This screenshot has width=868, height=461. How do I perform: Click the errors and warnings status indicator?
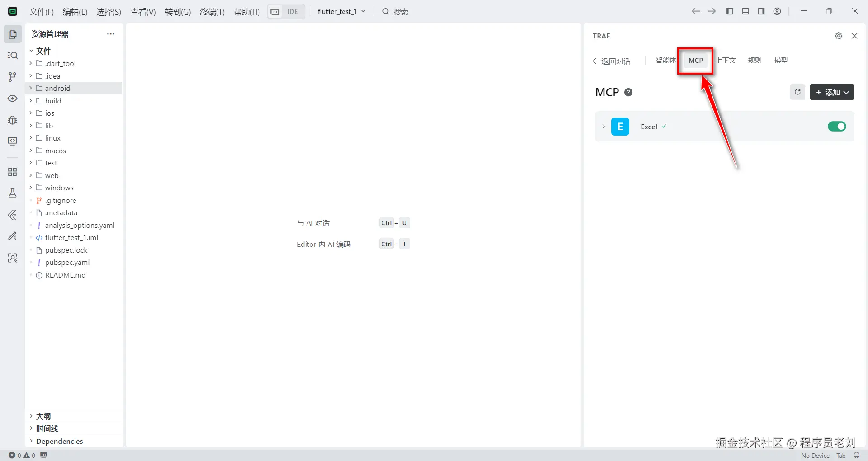tap(22, 456)
